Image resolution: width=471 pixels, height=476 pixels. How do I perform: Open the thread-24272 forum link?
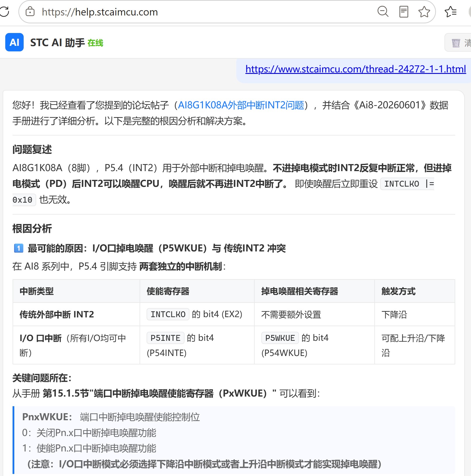coord(355,69)
